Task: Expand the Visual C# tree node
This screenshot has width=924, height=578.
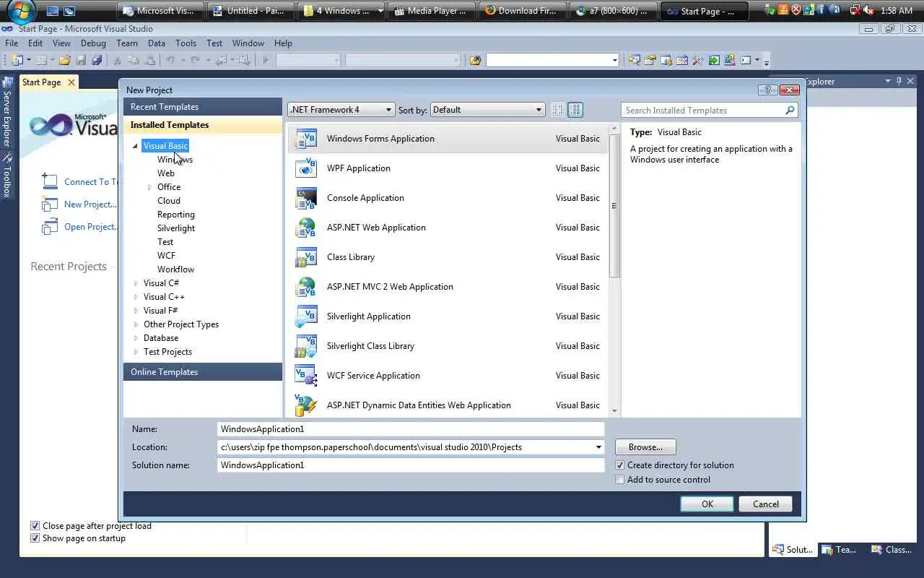Action: click(x=136, y=283)
